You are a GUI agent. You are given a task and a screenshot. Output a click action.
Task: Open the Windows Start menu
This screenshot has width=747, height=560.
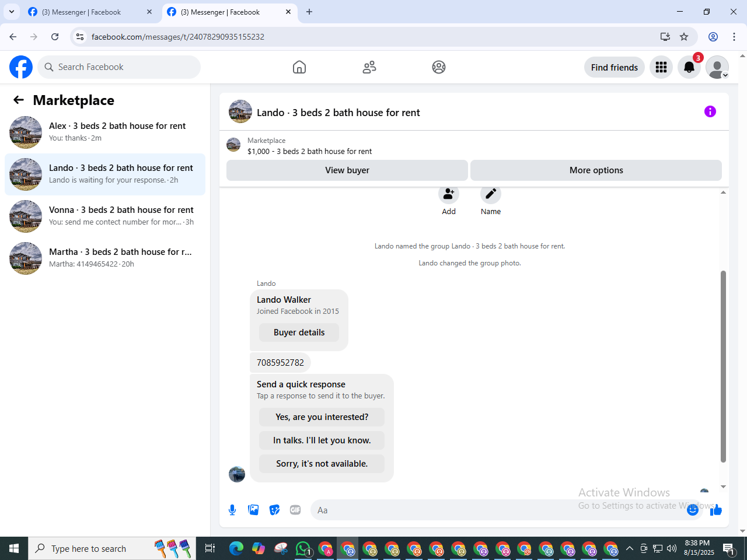click(x=14, y=548)
